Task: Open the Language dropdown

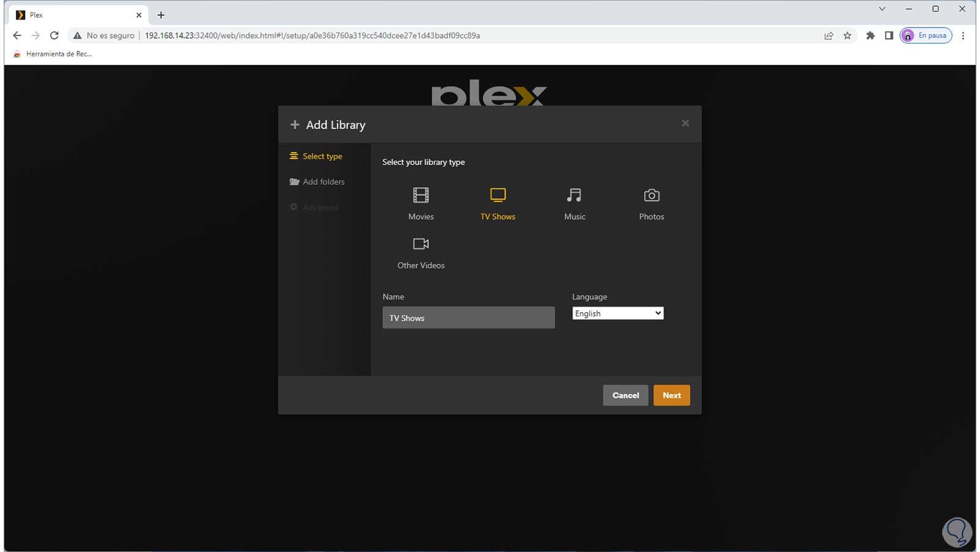Action: click(618, 313)
